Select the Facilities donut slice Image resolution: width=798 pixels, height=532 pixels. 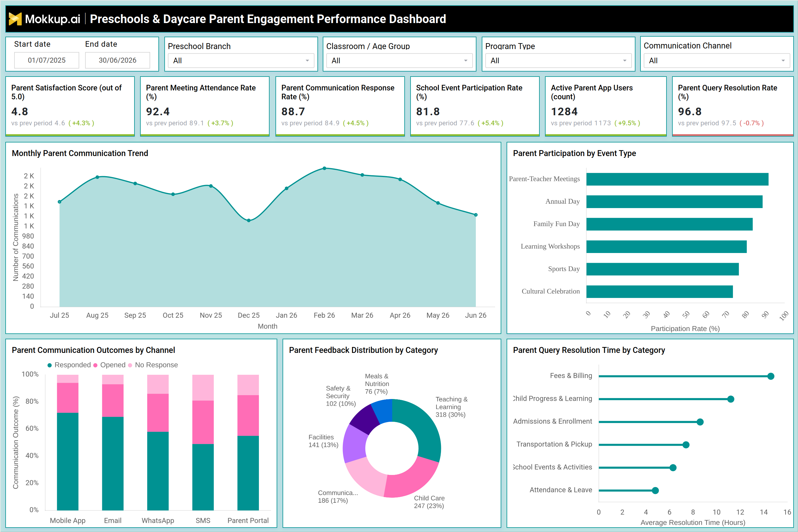355,444
